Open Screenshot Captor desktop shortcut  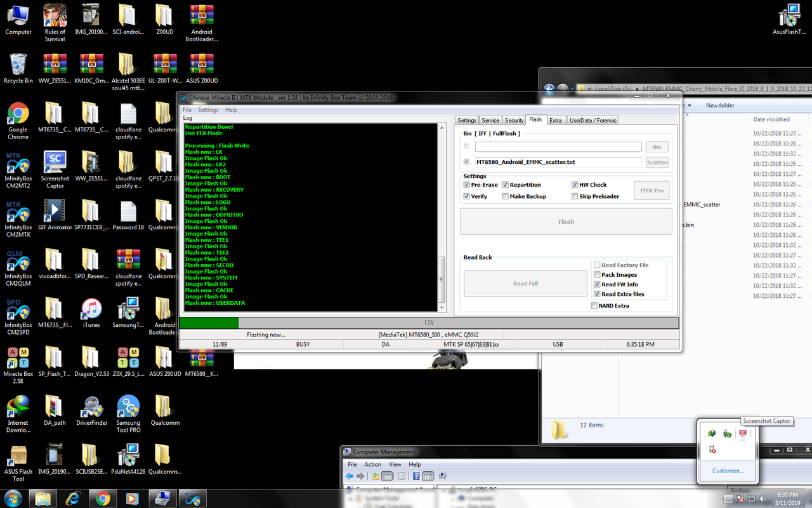(55, 170)
